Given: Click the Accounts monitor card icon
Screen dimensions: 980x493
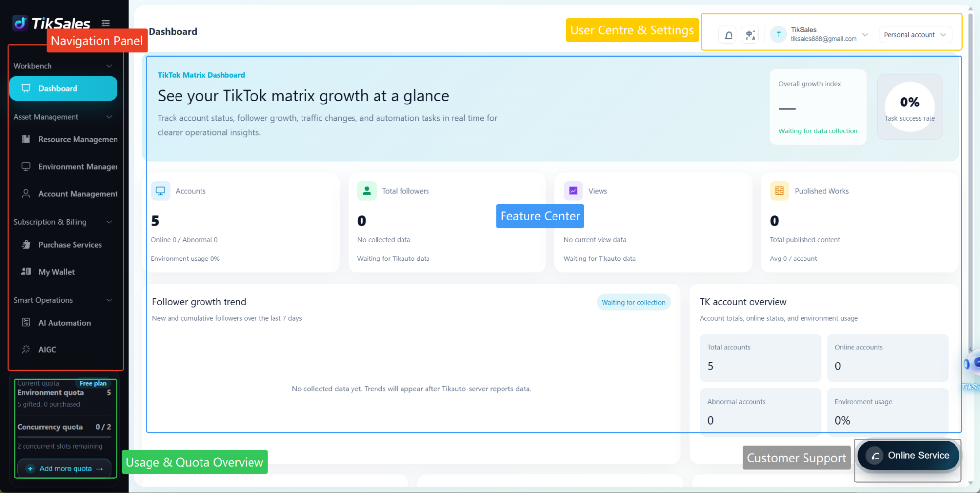Looking at the screenshot, I should tap(161, 191).
